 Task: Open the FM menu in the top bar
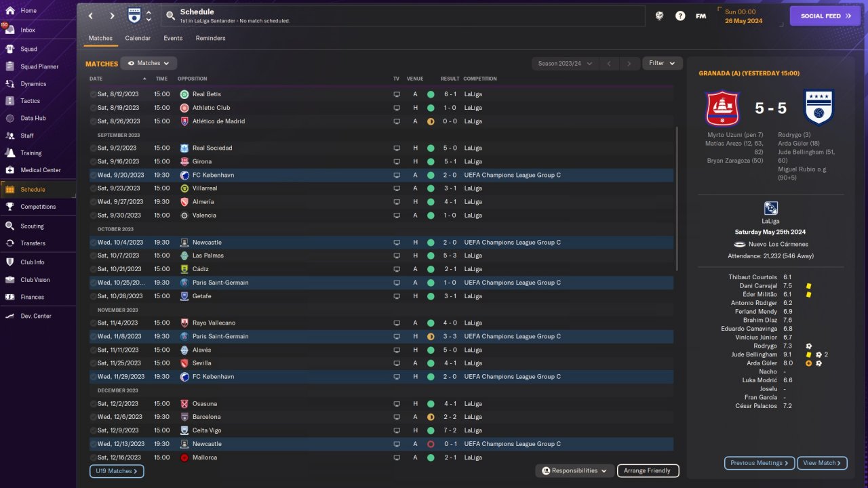coord(701,16)
